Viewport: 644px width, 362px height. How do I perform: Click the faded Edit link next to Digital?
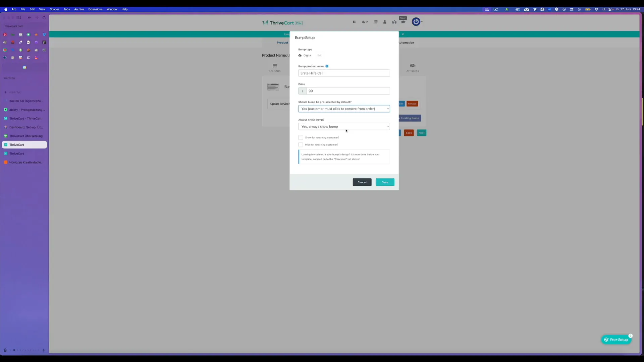tap(320, 56)
